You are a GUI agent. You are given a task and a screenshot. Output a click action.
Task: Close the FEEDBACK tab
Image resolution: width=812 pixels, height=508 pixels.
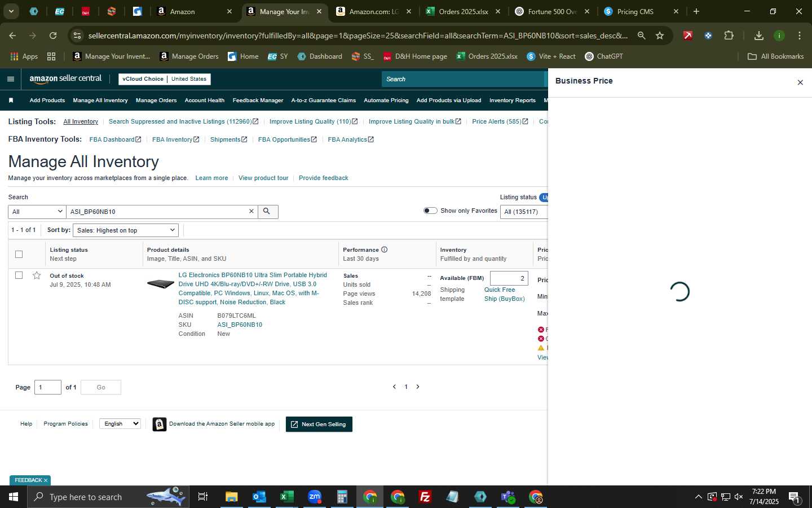coord(46,480)
